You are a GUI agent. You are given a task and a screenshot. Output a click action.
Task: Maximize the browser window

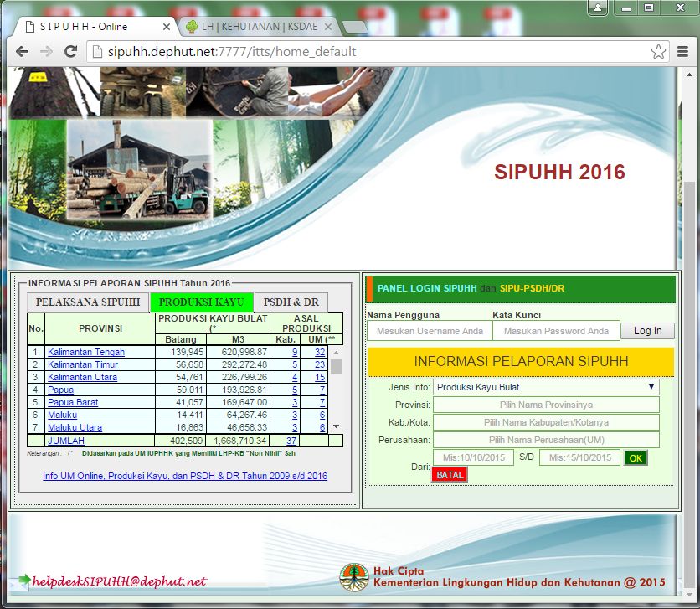click(x=649, y=8)
